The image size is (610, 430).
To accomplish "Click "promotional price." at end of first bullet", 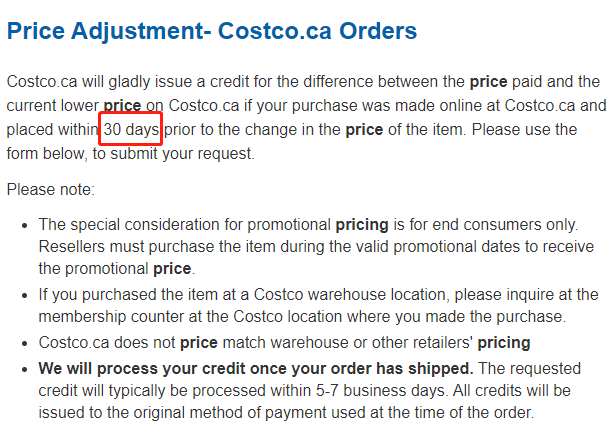I will pos(130,269).
